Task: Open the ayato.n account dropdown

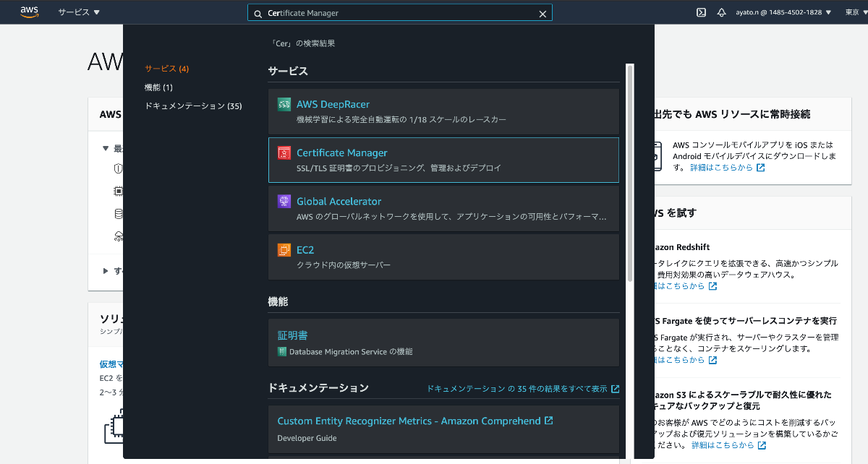Action: (783, 12)
